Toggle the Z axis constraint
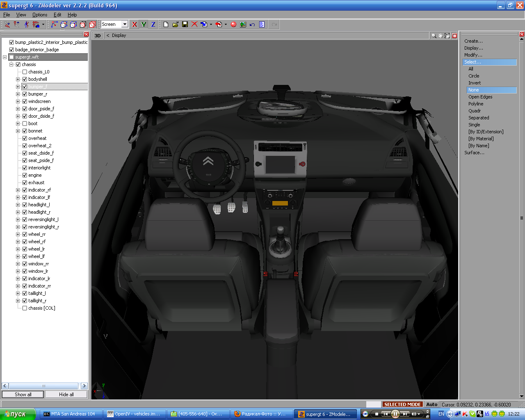Image resolution: width=525 pixels, height=420 pixels. point(153,25)
